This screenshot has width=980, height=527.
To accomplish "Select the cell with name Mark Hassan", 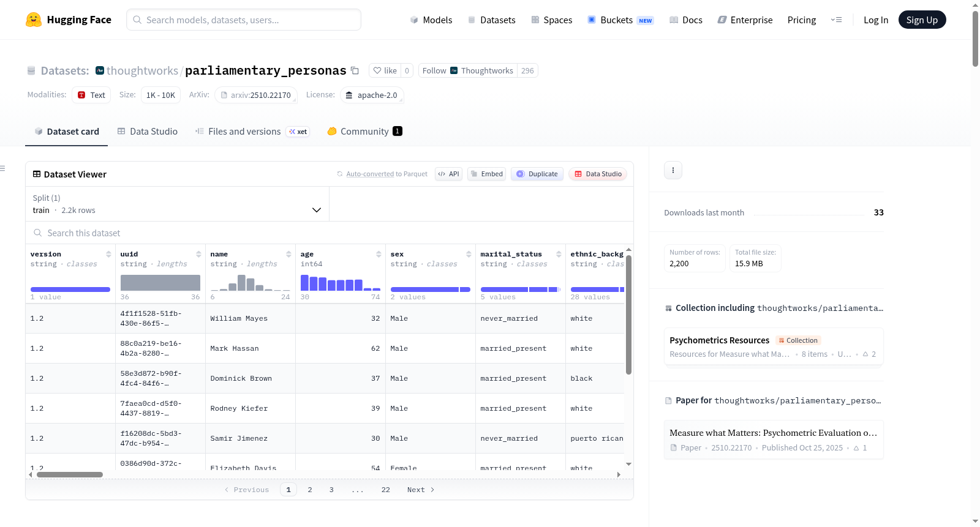I will click(251, 348).
